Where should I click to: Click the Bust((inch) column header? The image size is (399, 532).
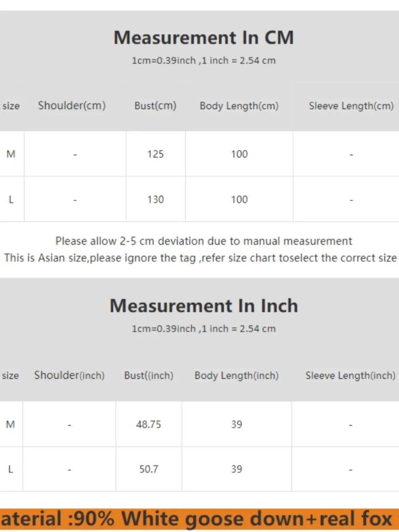coord(148,376)
